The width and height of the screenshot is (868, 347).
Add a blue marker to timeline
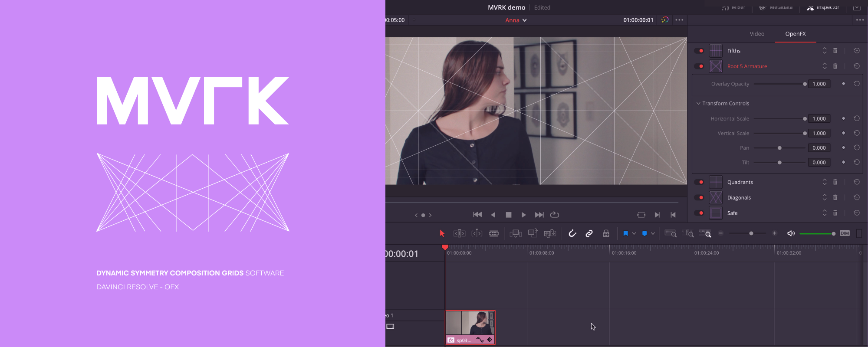point(644,233)
